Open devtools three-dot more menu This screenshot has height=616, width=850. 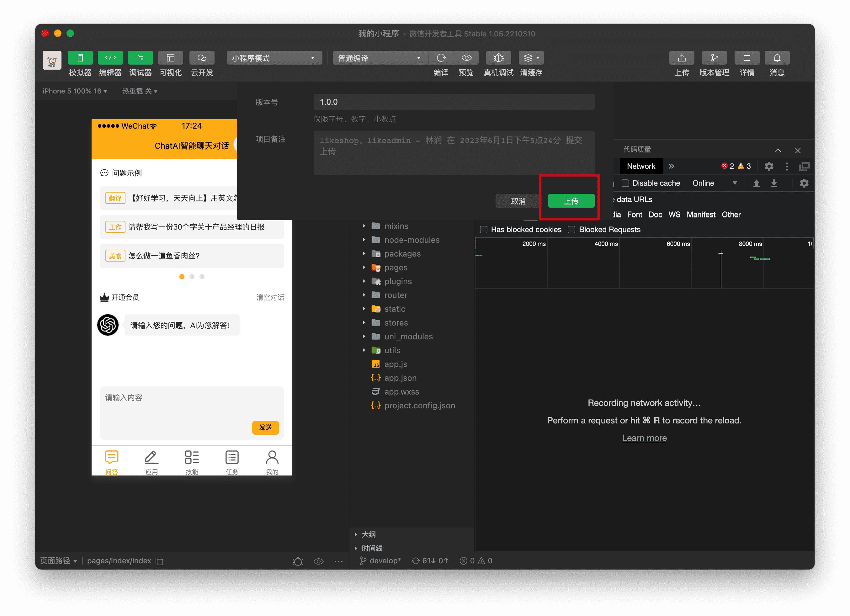tap(787, 166)
